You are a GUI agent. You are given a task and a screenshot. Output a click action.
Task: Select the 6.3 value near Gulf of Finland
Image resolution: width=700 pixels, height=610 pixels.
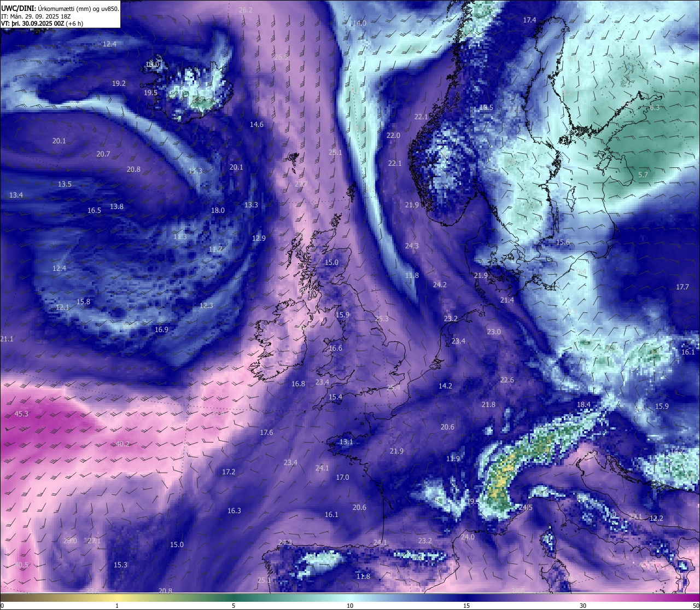point(654,108)
